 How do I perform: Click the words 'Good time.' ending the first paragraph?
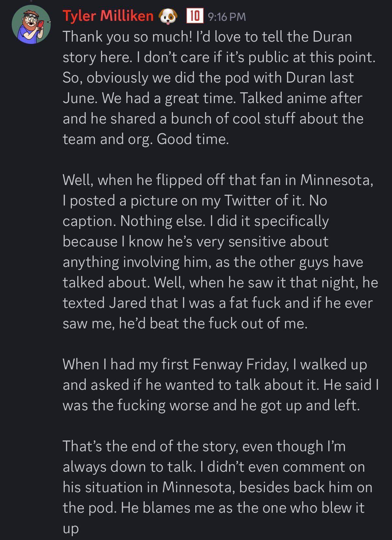[x=193, y=139]
